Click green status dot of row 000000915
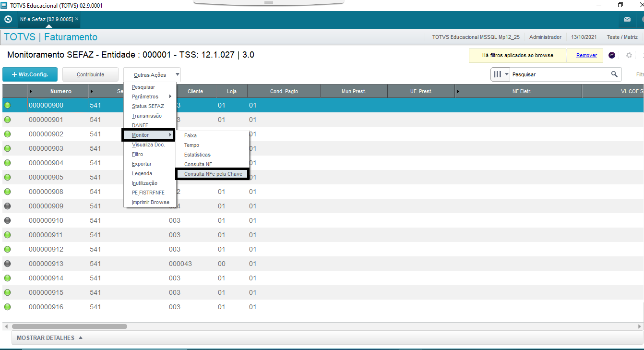Viewport: 644px width, 350px height. pyautogui.click(x=7, y=292)
